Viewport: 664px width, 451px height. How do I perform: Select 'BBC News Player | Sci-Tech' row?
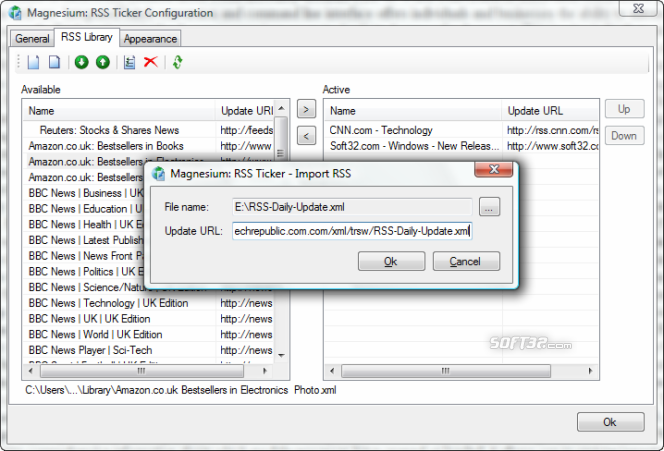coord(149,350)
